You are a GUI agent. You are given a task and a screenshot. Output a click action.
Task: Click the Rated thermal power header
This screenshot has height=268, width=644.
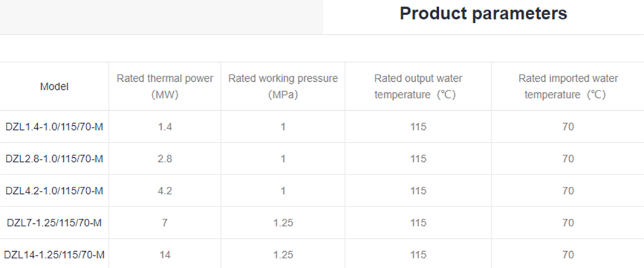pyautogui.click(x=165, y=86)
